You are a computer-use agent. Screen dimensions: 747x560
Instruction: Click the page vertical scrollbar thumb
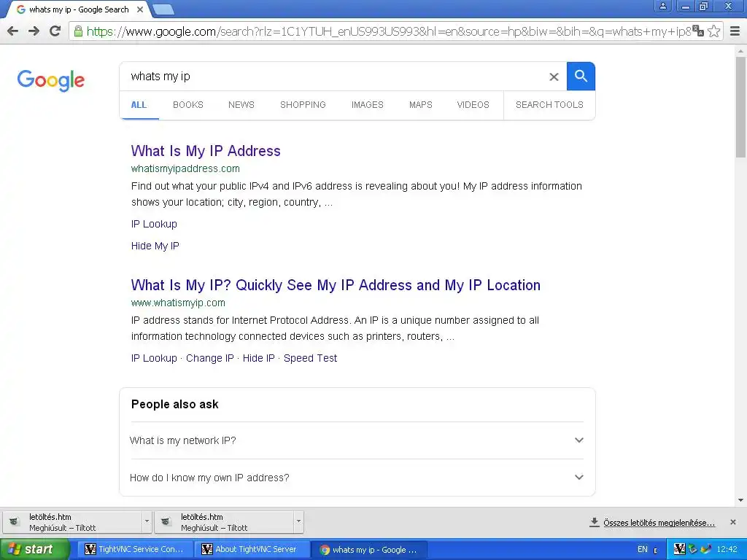pyautogui.click(x=740, y=107)
